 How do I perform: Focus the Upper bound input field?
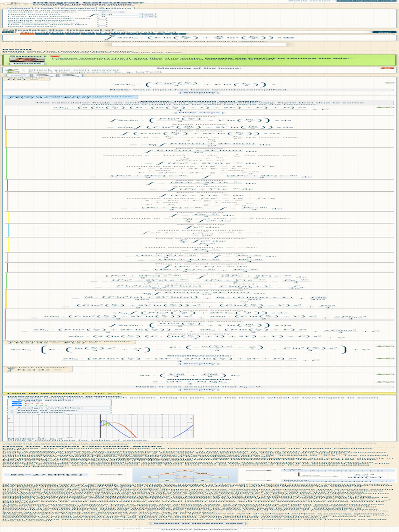click(119, 14)
